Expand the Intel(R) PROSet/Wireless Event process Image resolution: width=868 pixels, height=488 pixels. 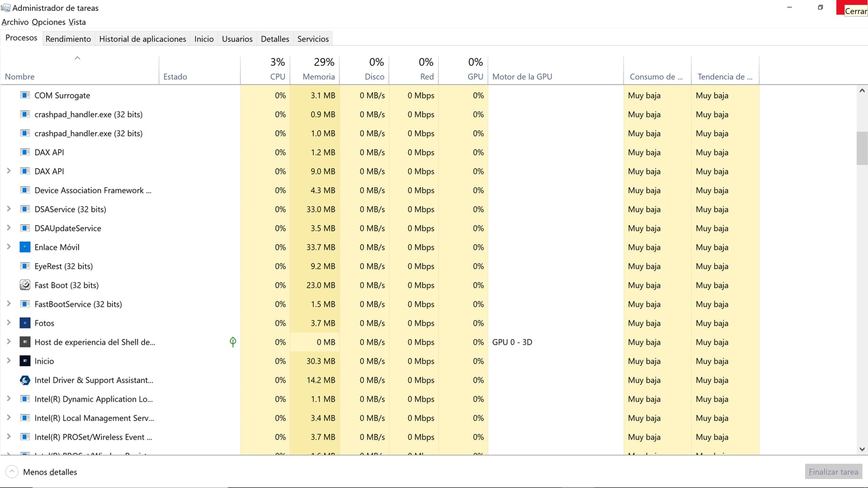9,436
